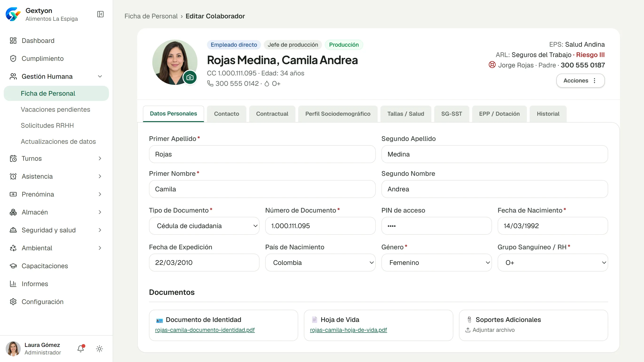Expand the Asistencia submenu chevron
The image size is (644, 362).
coord(100,177)
